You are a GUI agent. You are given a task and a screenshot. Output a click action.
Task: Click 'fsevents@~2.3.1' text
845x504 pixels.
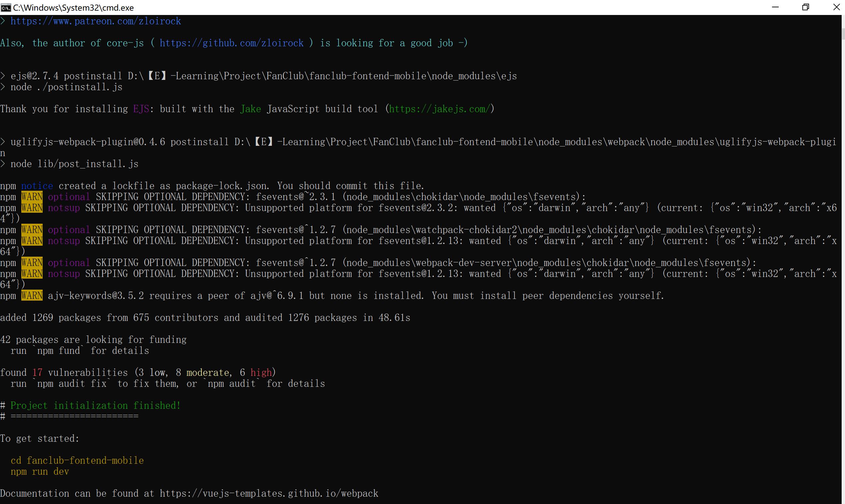(295, 197)
